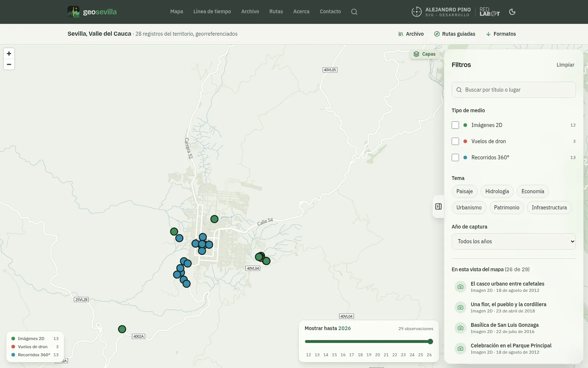Open the Capas layers control
The image size is (588, 368).
[x=424, y=54]
